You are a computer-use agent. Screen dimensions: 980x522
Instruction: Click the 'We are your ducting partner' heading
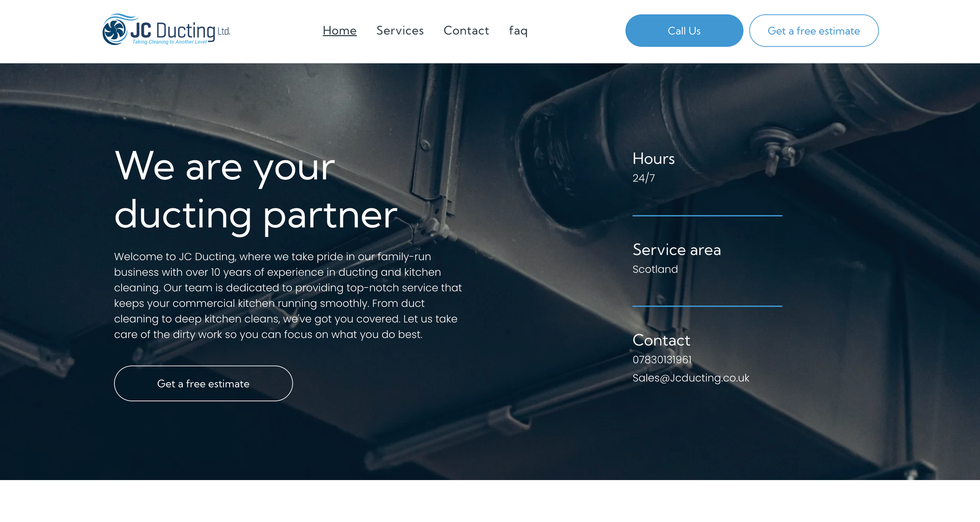point(256,191)
